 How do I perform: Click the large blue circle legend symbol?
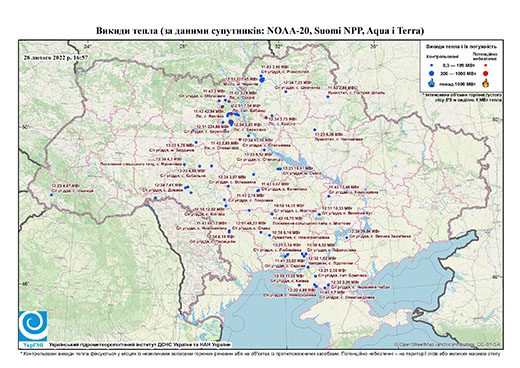click(431, 73)
